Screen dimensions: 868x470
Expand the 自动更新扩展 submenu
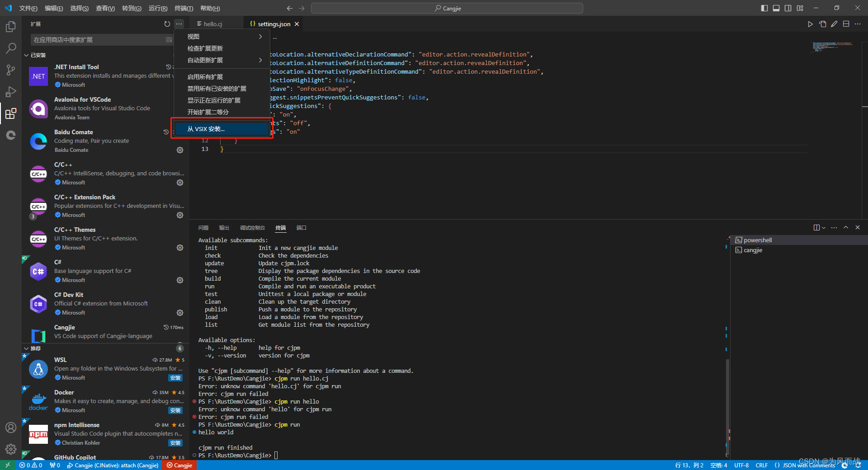[222, 60]
